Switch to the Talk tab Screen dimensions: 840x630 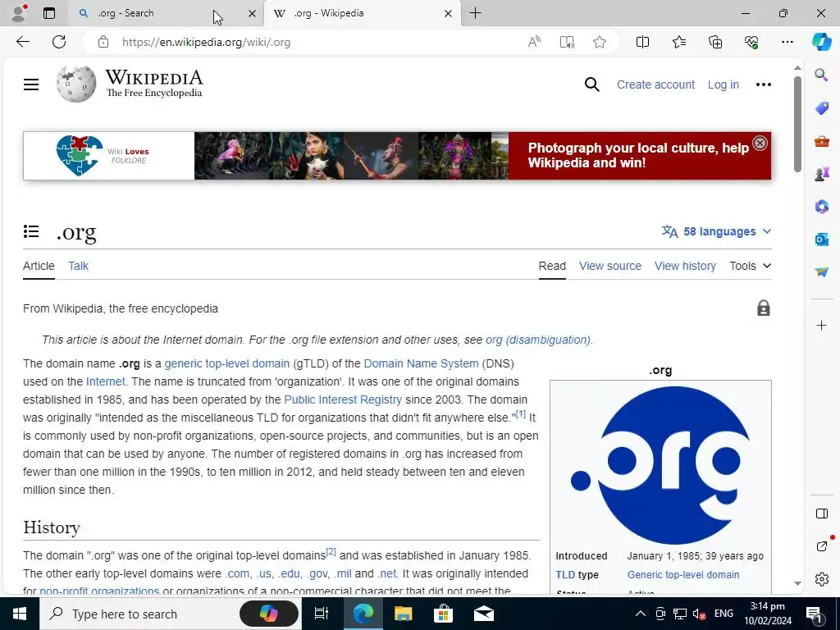coord(78,266)
